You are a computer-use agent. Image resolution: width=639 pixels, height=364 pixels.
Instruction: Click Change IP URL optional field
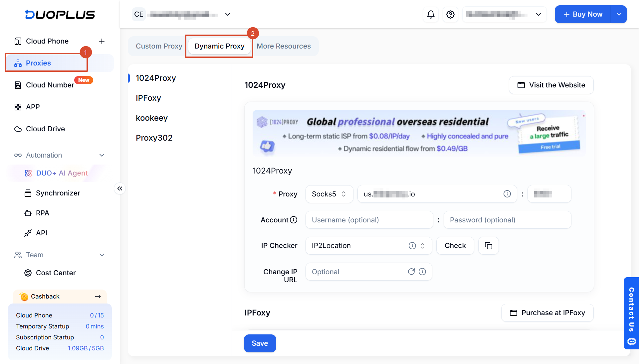(368, 272)
